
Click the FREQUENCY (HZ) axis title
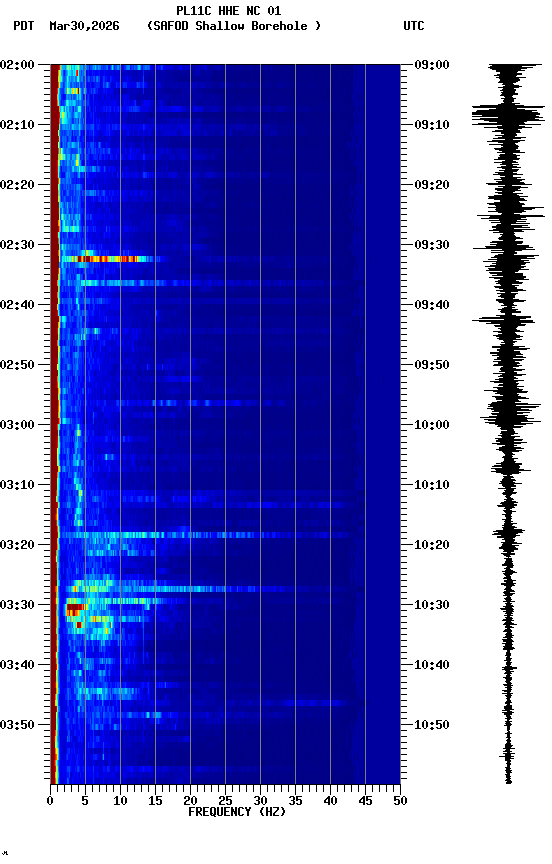click(237, 812)
